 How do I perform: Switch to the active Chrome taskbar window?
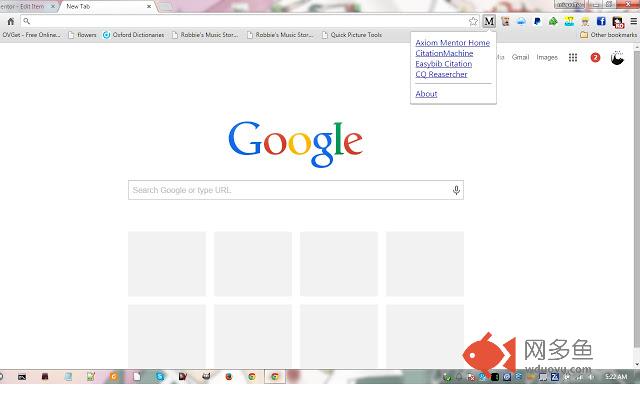(275, 376)
